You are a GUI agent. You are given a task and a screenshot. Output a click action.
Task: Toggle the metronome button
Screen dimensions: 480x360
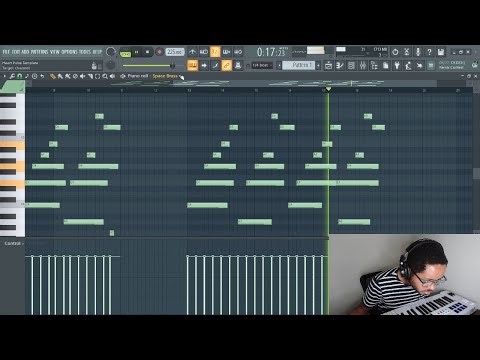[x=192, y=52]
